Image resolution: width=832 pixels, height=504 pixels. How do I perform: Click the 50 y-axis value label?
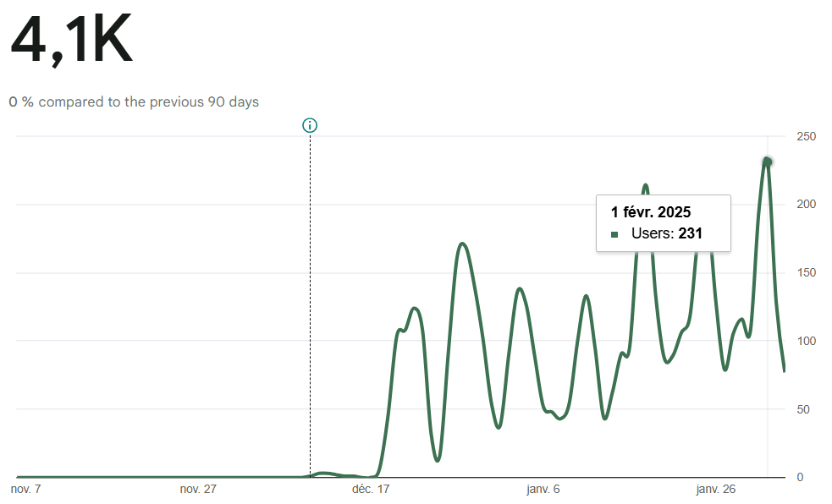click(802, 409)
